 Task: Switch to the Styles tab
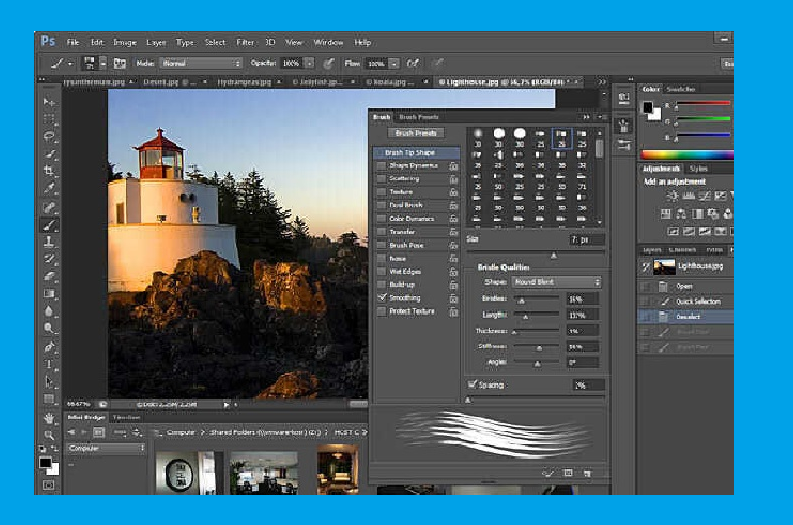698,168
